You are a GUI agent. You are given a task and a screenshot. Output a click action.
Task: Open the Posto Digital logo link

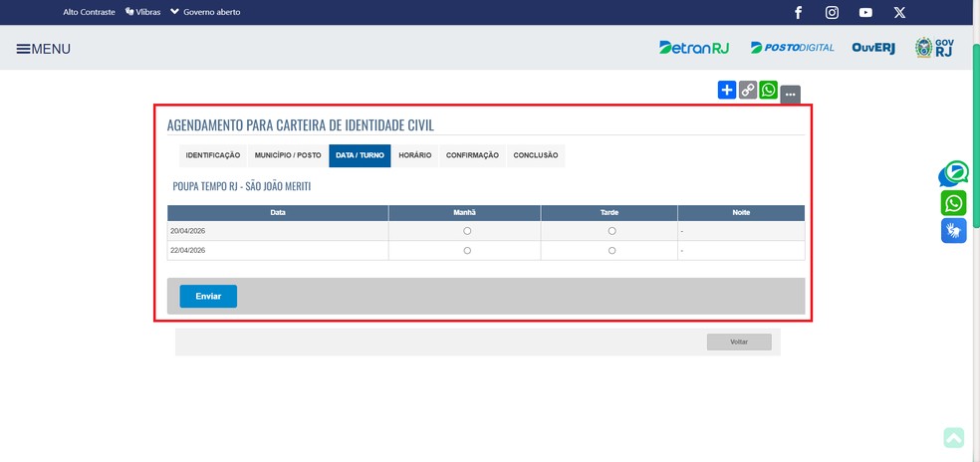(x=792, y=48)
